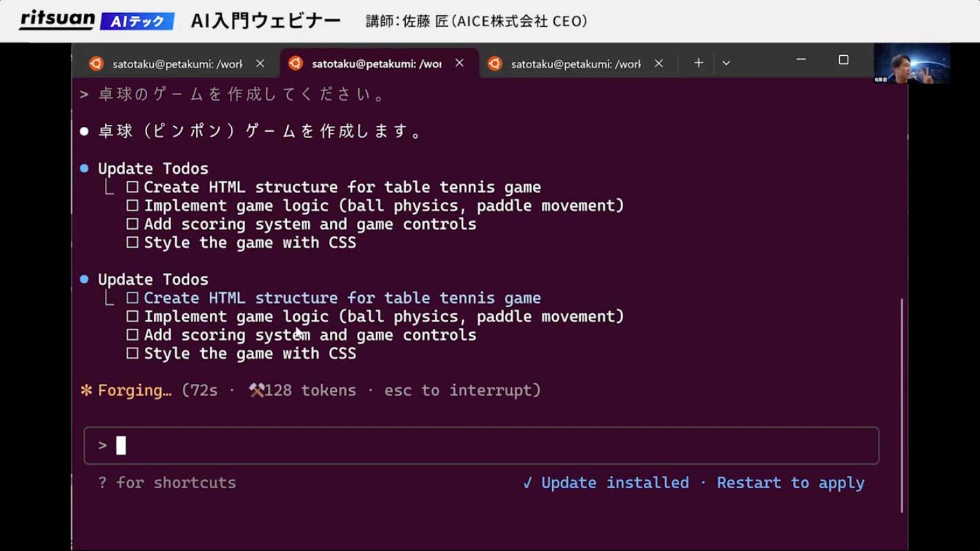Focus the prompt input box

(482, 445)
